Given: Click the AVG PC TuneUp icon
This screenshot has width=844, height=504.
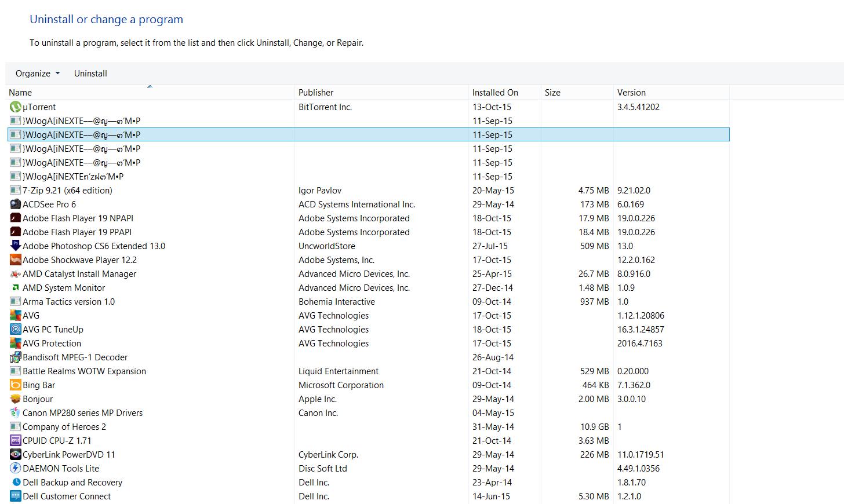Looking at the screenshot, I should [x=16, y=330].
